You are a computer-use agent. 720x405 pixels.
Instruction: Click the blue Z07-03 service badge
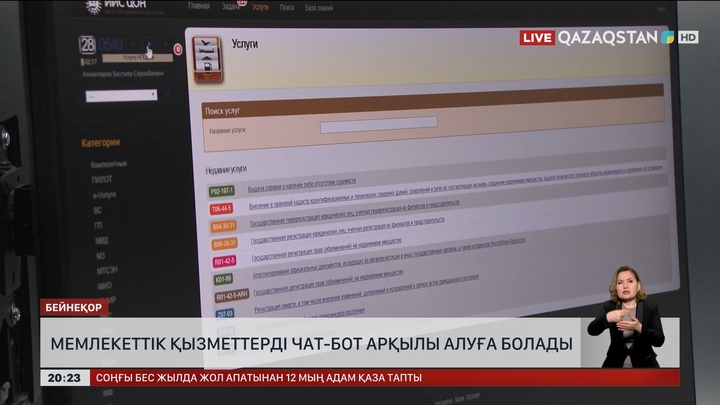point(225,314)
